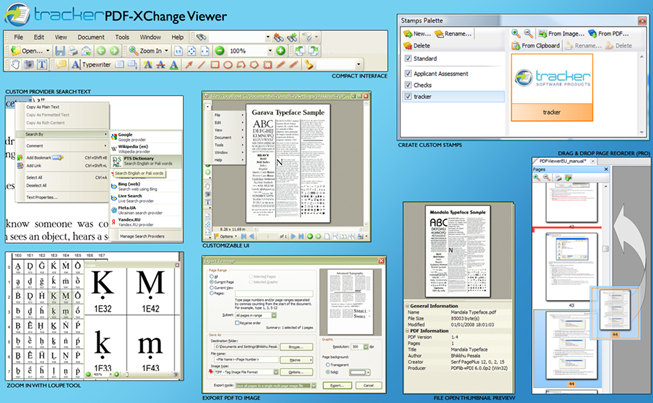Open the Open button dropdown arrow
Viewport: 653px width, 403px height.
click(x=48, y=51)
